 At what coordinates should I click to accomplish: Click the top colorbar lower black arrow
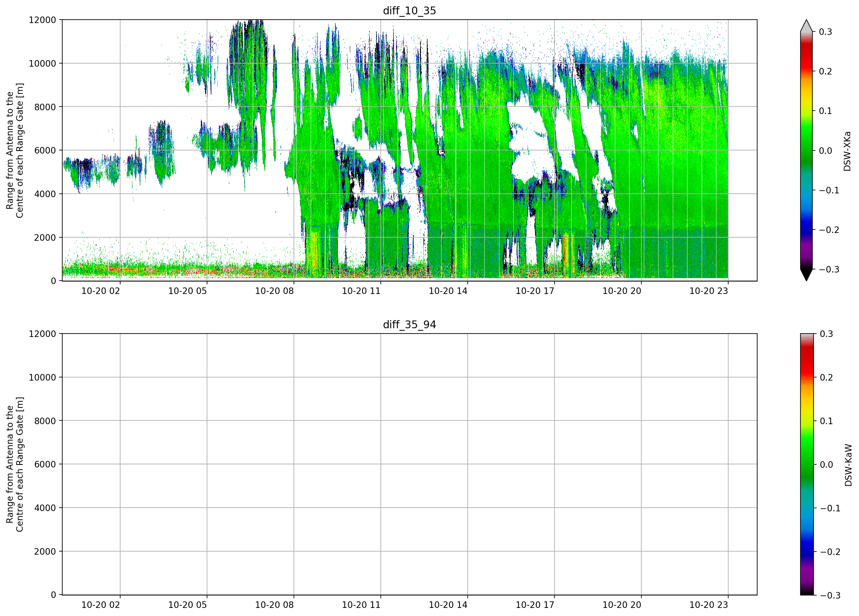coord(806,275)
